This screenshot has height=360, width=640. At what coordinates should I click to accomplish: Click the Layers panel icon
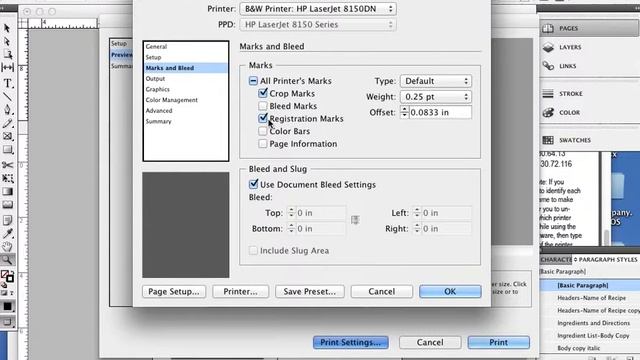(548, 47)
